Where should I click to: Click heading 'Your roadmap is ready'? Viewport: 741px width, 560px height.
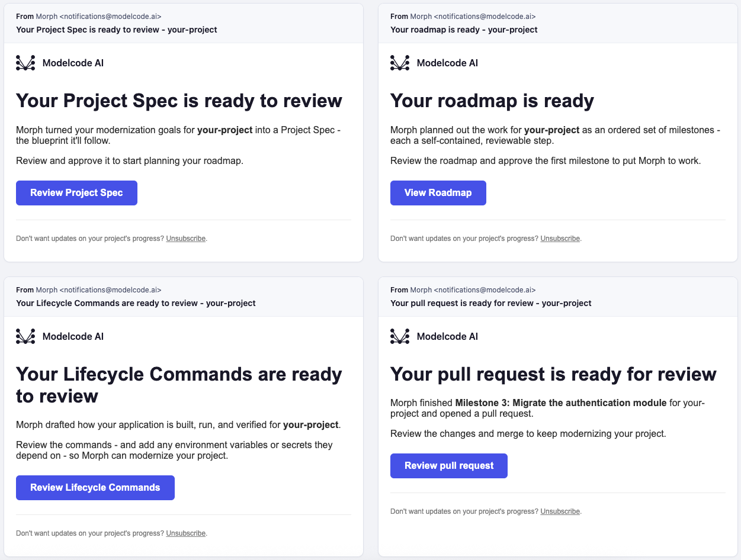(x=492, y=101)
